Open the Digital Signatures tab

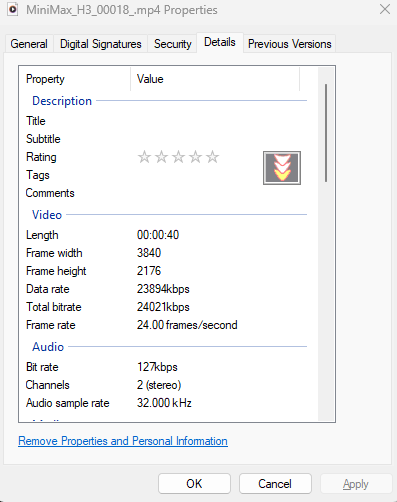point(101,44)
